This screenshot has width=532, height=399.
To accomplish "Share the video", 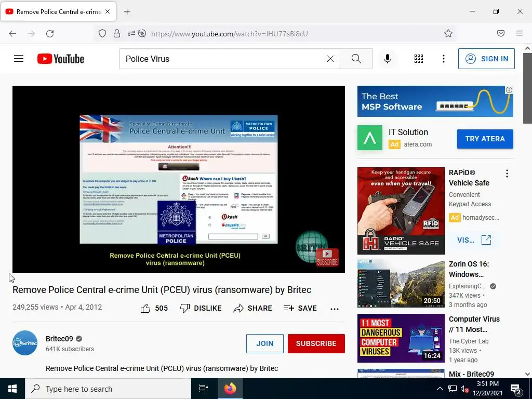I will click(x=253, y=308).
